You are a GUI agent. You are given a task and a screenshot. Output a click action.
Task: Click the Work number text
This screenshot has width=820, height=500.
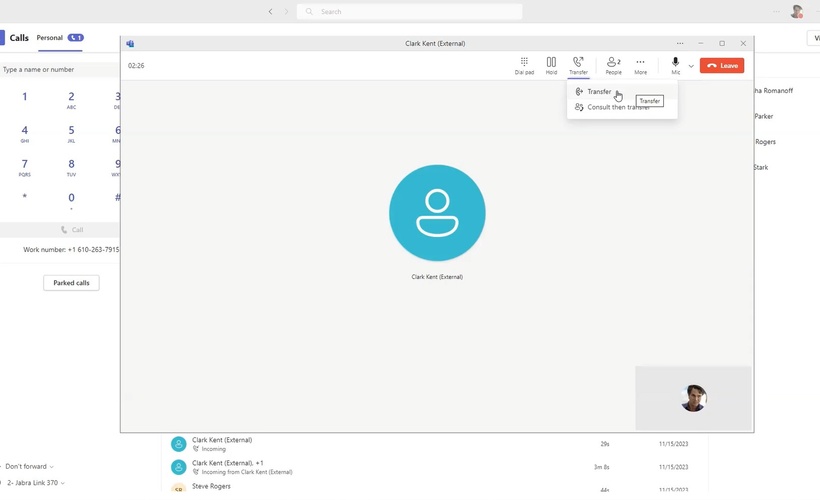point(71,249)
